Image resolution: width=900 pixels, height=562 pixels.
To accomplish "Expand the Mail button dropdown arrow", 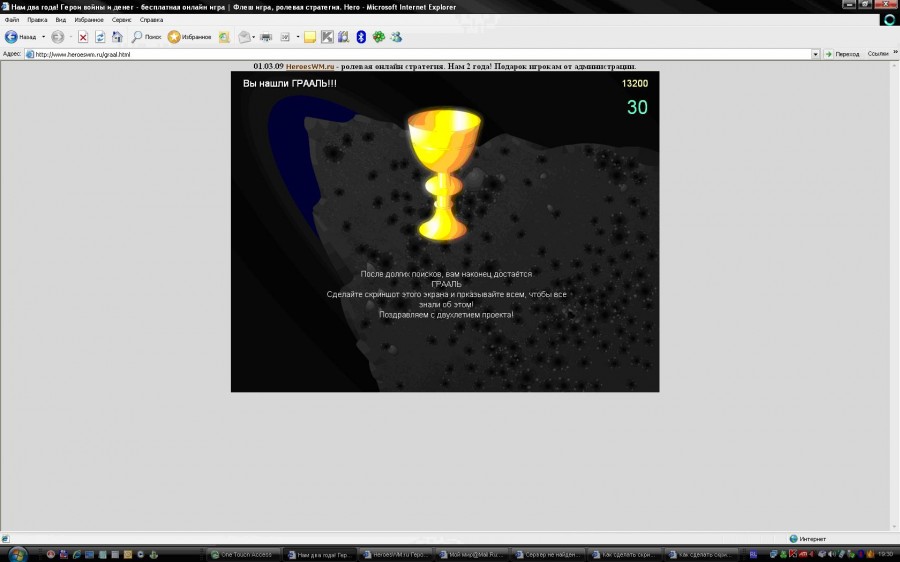I will (254, 37).
